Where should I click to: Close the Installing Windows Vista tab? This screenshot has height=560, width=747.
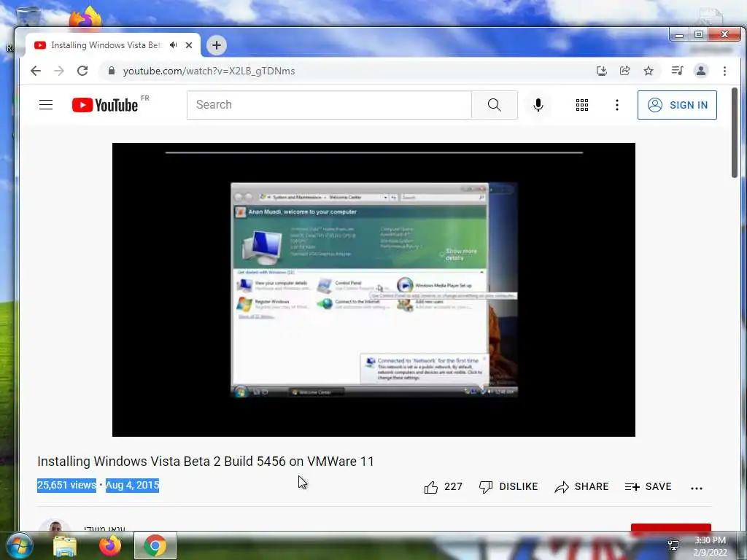189,45
